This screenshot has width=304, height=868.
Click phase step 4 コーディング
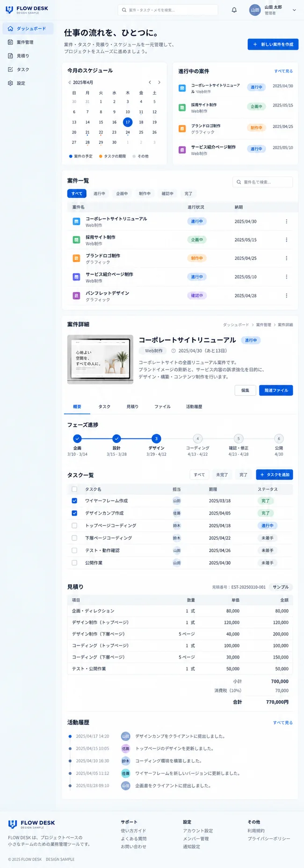(x=197, y=438)
